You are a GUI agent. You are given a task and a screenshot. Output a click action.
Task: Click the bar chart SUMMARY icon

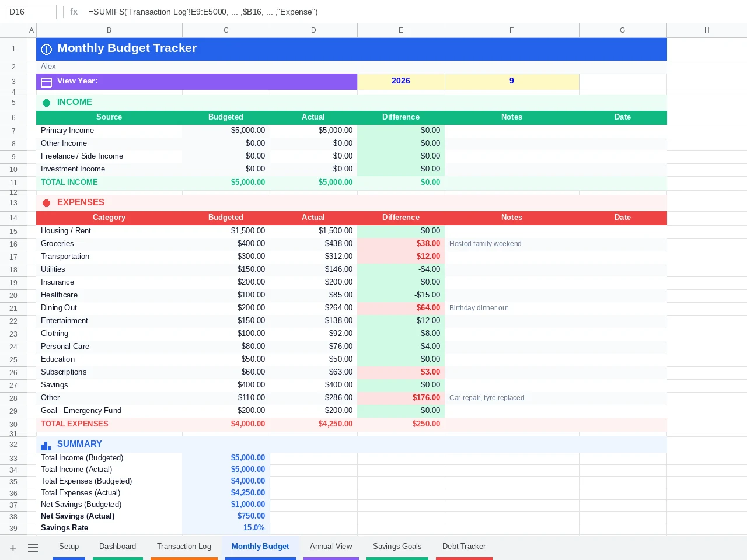pos(46,445)
